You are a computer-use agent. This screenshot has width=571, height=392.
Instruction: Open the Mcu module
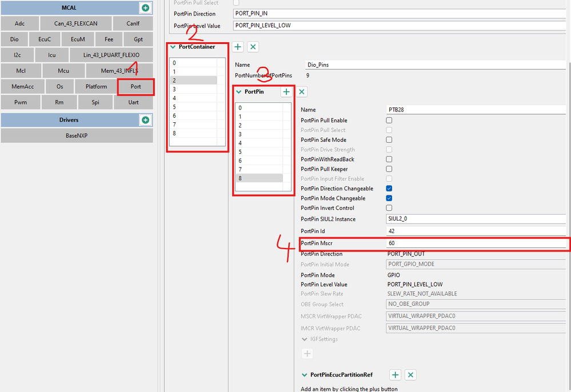[x=63, y=71]
